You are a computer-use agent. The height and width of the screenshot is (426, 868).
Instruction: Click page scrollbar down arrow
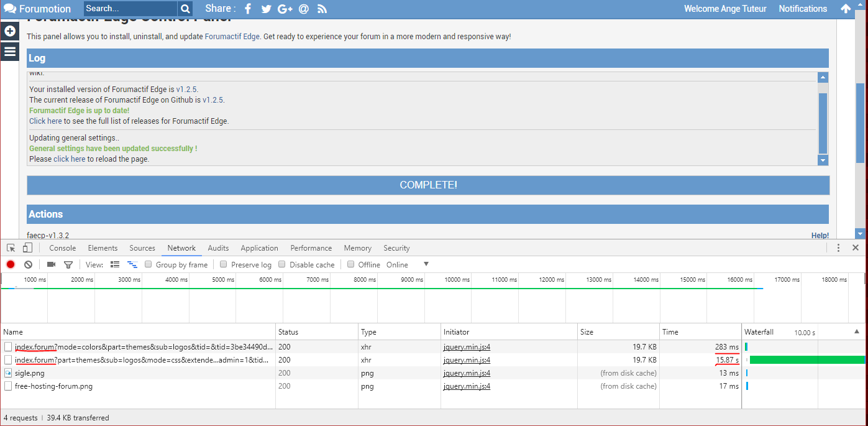click(861, 234)
